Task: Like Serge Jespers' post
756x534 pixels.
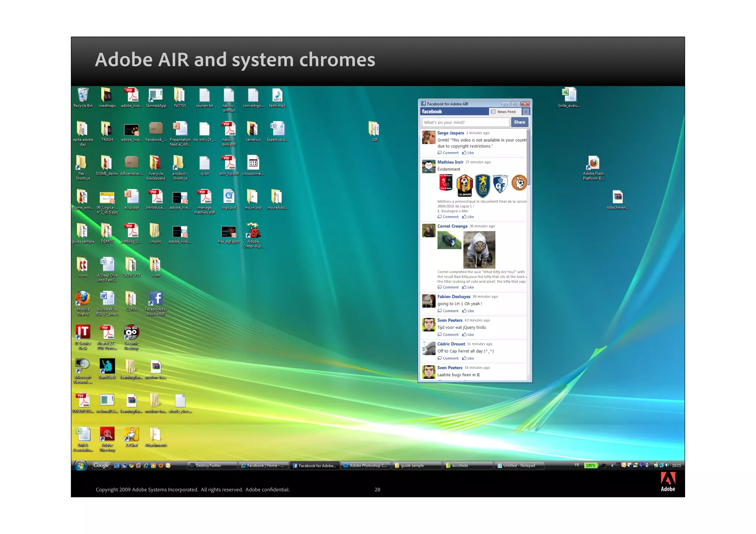Action: tap(468, 153)
